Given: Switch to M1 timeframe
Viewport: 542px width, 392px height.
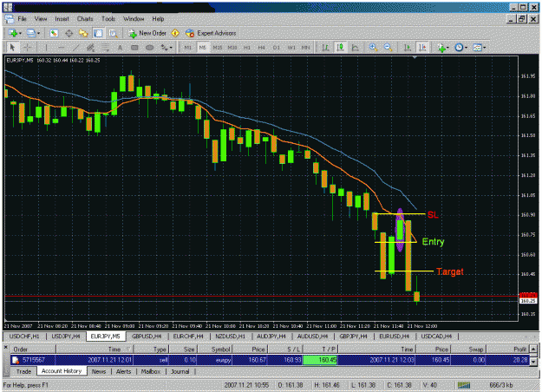Looking at the screenshot, I should tap(187, 48).
